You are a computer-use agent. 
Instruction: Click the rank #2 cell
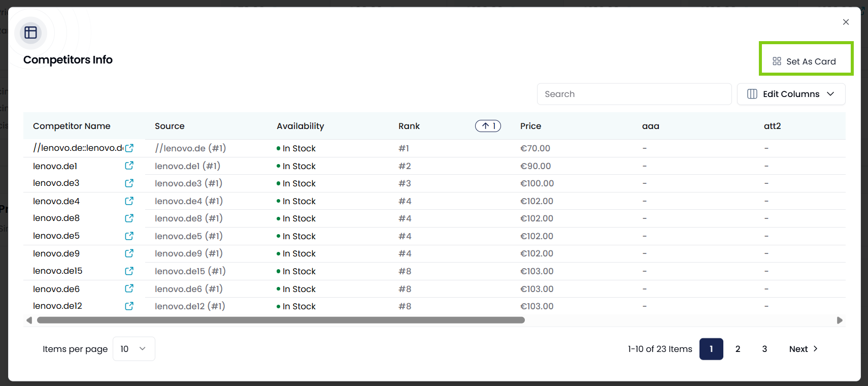tap(405, 166)
